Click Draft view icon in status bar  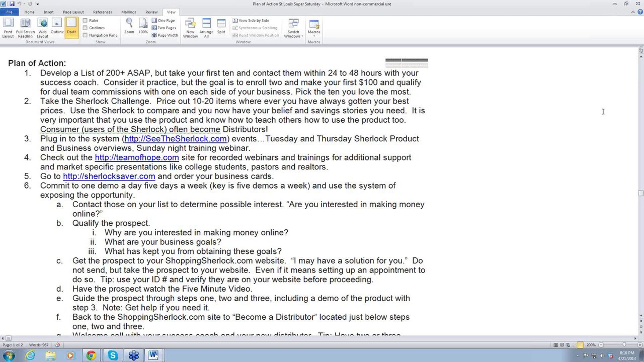point(580,345)
